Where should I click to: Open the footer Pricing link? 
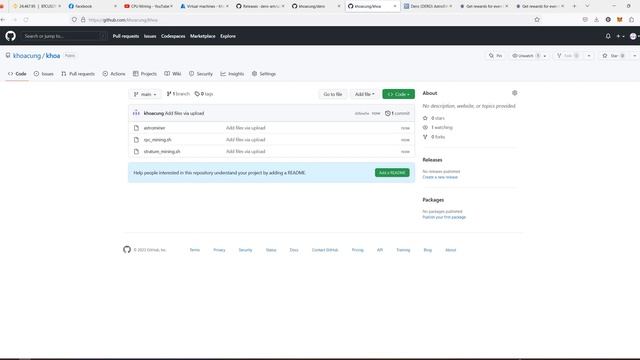click(x=358, y=250)
